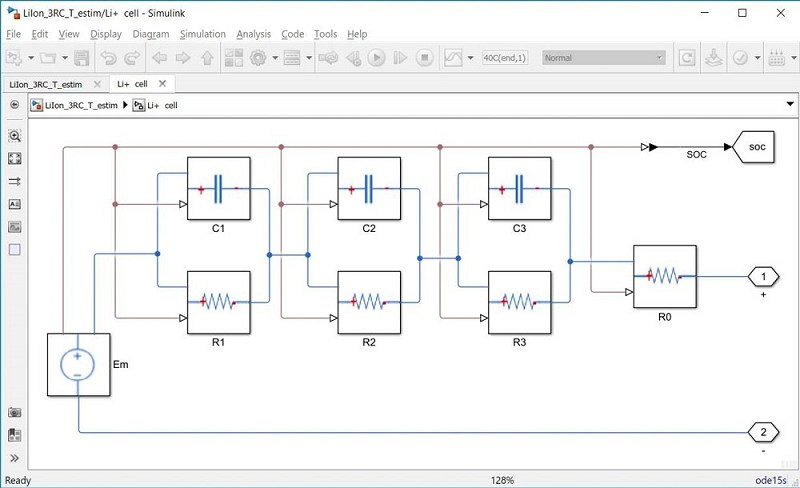Click LiIon_3RC_T_estim in the breadcrumb path
This screenshot has width=800, height=488.
82,104
